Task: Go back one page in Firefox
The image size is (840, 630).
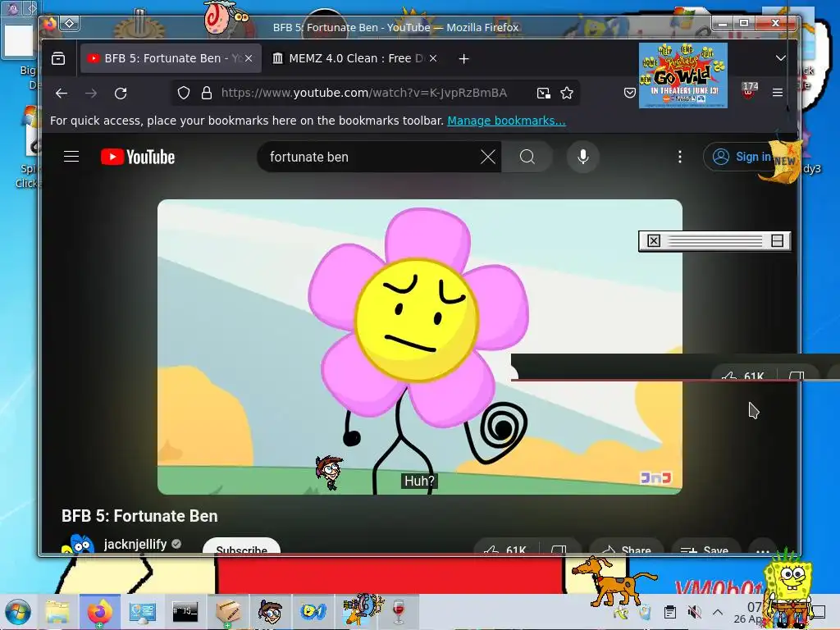Action: tap(62, 94)
